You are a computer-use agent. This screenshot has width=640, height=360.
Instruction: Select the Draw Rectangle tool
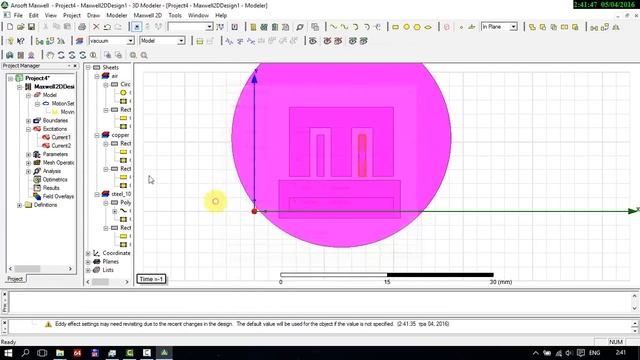click(396, 27)
